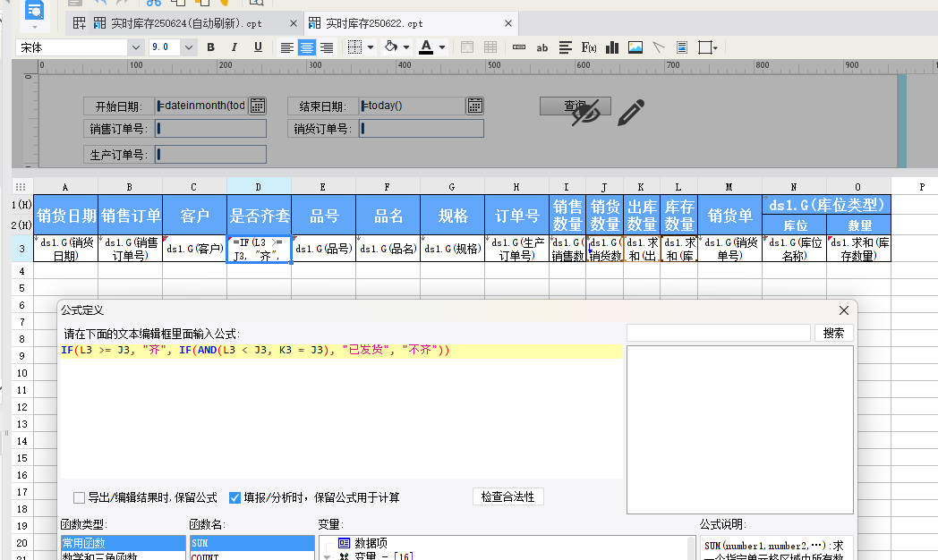Select column header D

pyautogui.click(x=259, y=186)
